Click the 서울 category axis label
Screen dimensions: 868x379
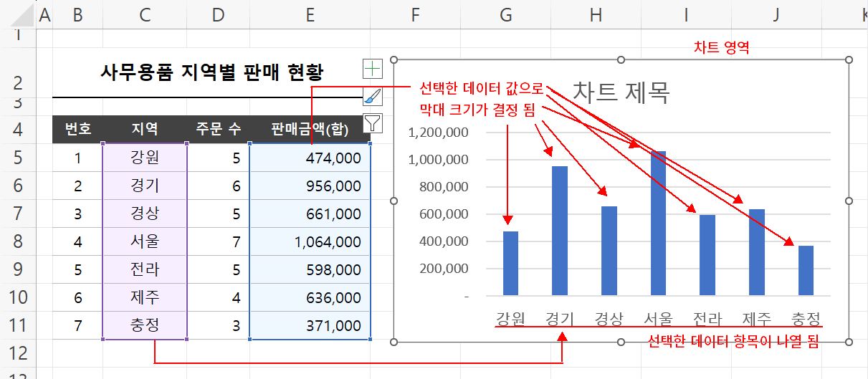click(658, 318)
